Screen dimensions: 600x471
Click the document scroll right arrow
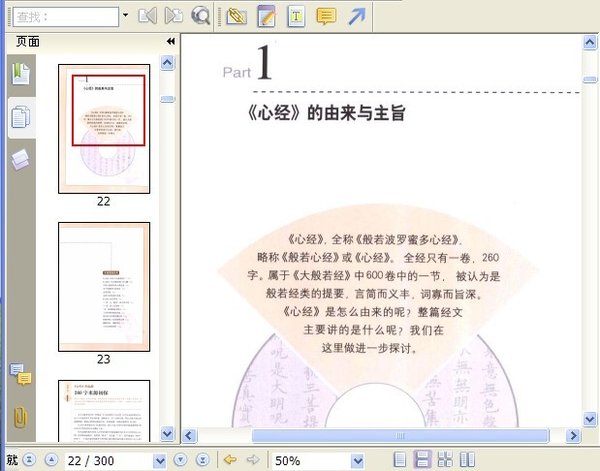(573, 436)
